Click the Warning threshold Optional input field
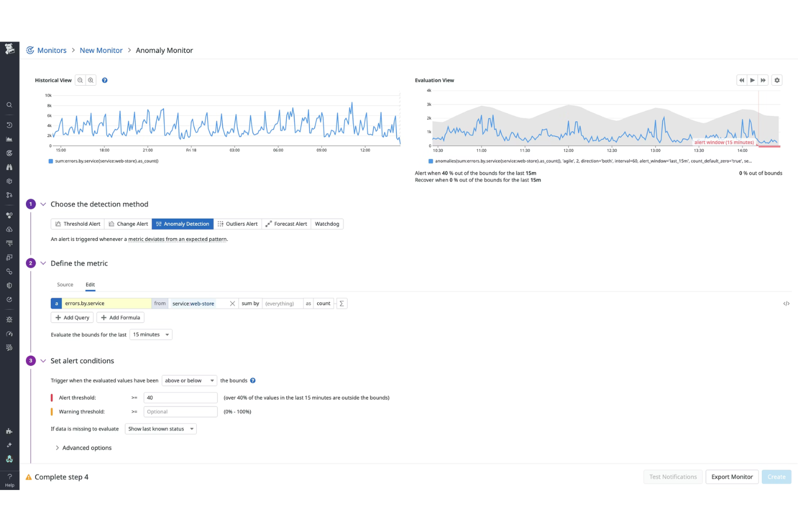Screen dimensions: 798x532 coord(180,411)
